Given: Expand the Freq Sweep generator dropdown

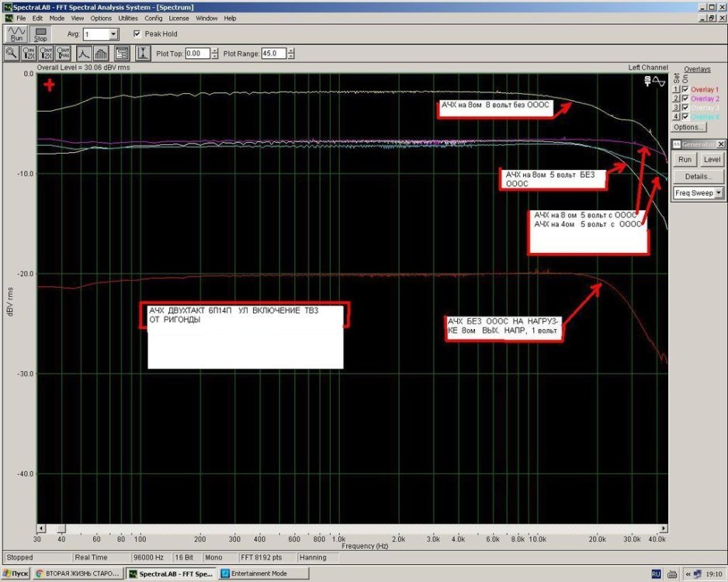Looking at the screenshot, I should point(719,192).
